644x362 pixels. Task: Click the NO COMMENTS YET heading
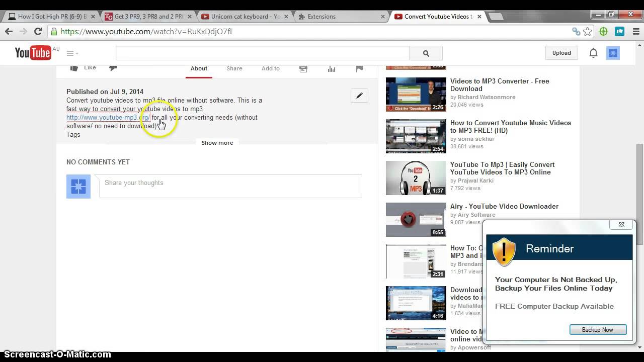[x=98, y=162]
